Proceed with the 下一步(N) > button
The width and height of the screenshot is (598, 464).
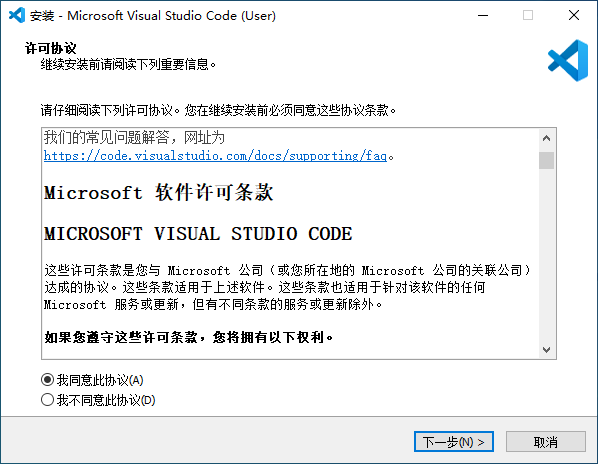coord(454,442)
